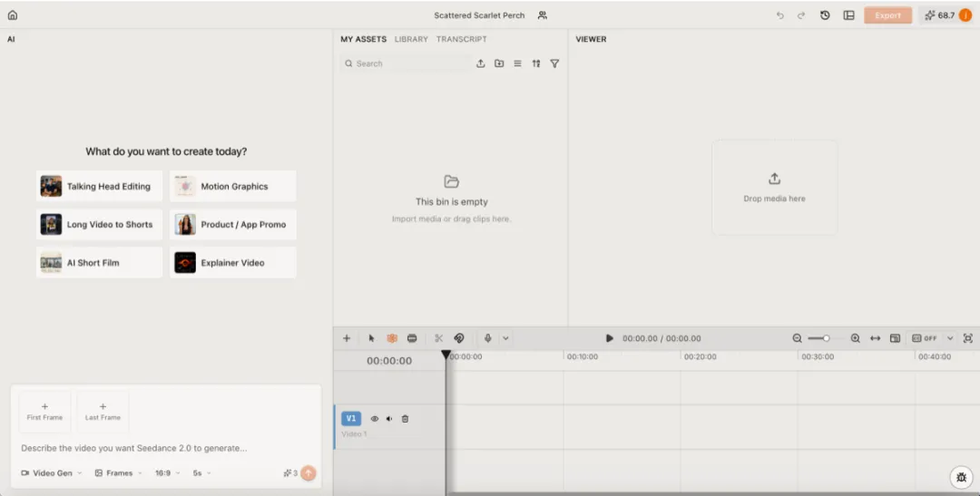Switch to the TRANSCRIPT tab
This screenshot has width=980, height=496.
461,39
